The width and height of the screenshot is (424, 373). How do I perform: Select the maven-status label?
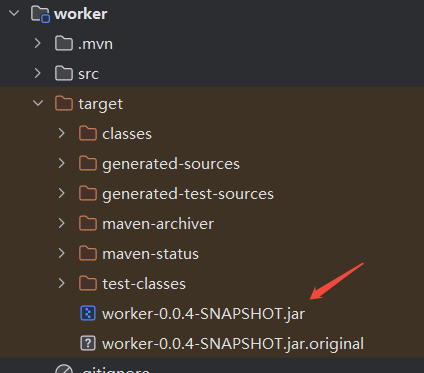pyautogui.click(x=150, y=254)
